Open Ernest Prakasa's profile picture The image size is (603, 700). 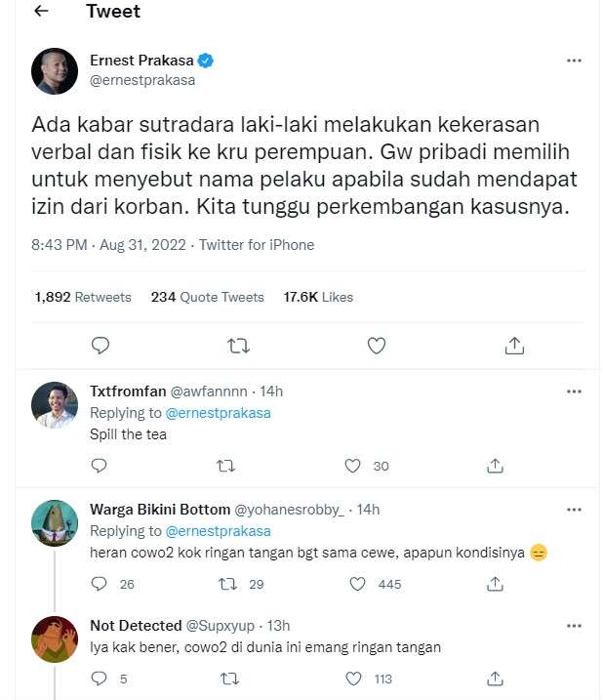coord(55,71)
